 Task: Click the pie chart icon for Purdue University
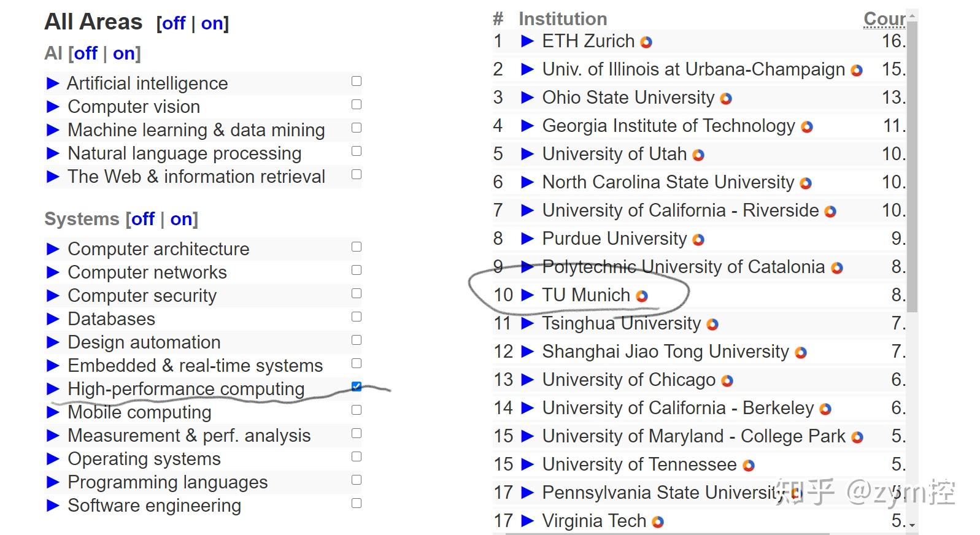pos(698,240)
